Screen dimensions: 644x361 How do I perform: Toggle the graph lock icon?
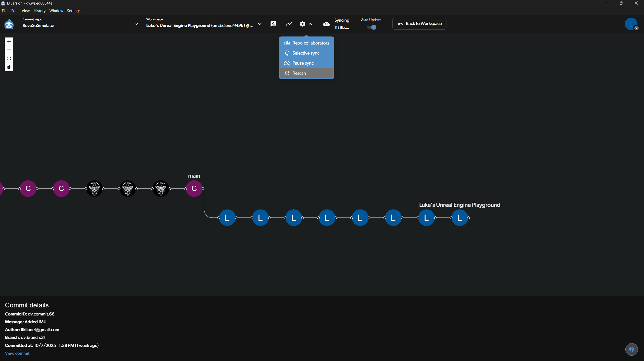[9, 67]
